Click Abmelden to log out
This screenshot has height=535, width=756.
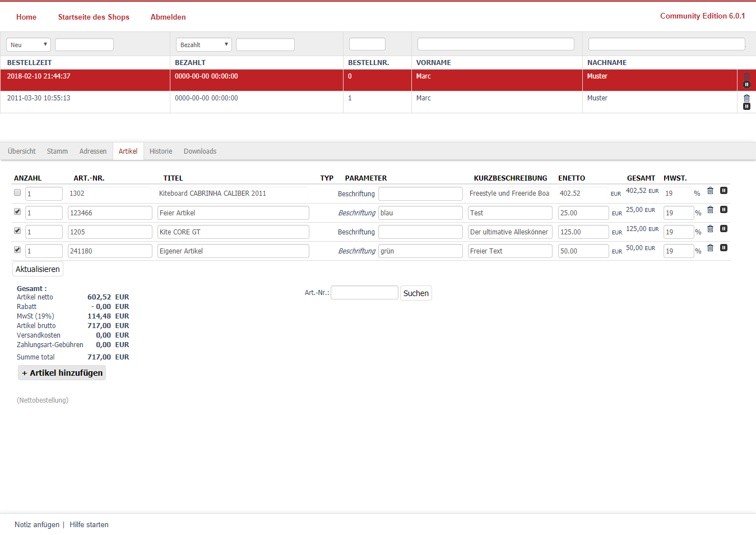click(168, 17)
